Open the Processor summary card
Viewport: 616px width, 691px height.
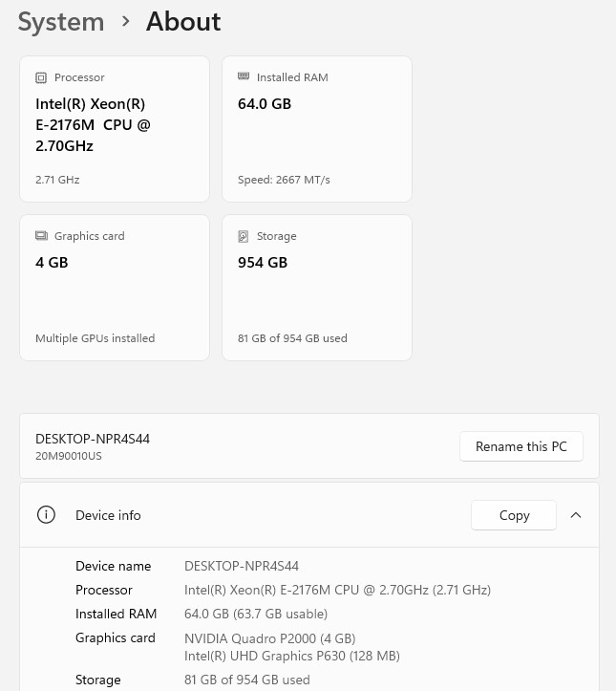115,129
